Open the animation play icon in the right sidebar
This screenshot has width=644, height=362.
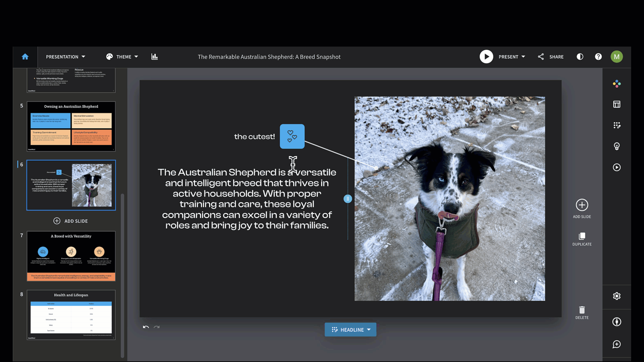click(x=617, y=167)
